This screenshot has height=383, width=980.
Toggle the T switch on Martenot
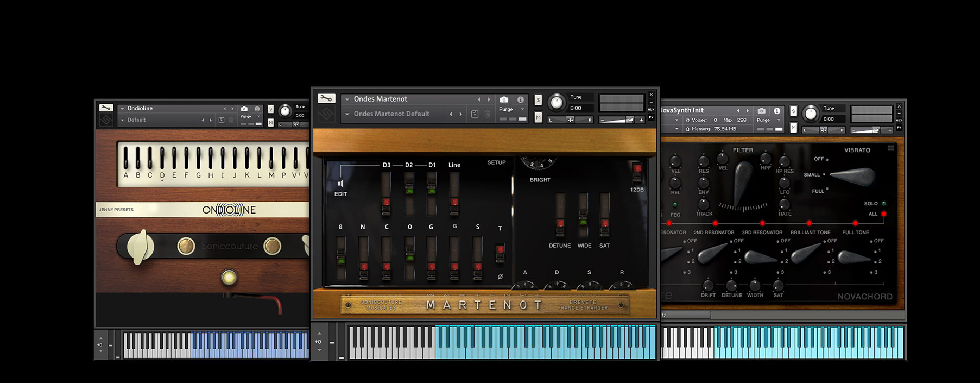[500, 254]
